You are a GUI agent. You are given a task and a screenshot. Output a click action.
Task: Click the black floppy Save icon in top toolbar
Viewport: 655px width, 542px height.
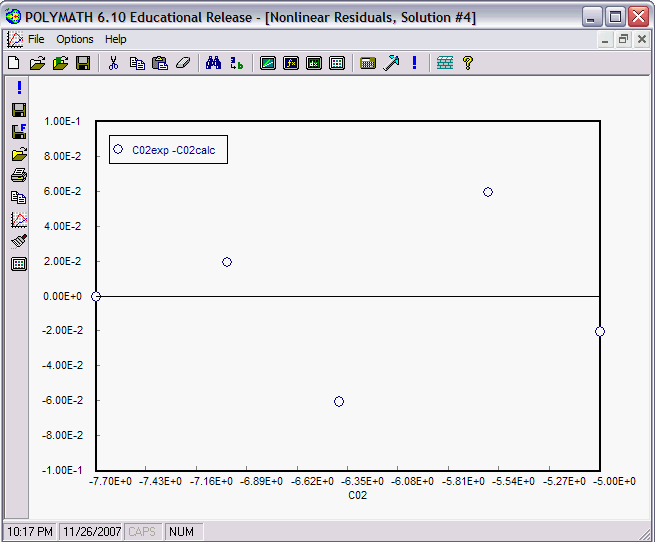pos(83,63)
